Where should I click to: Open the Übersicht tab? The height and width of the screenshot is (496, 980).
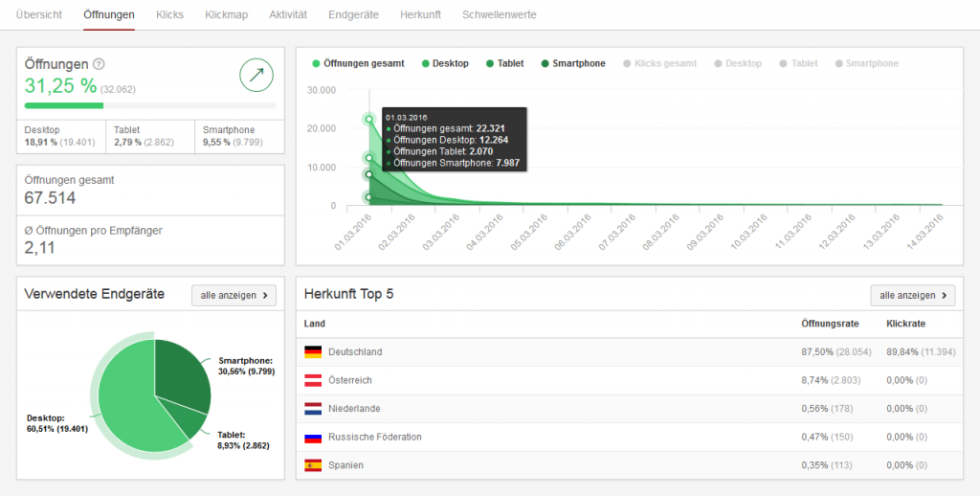(38, 14)
